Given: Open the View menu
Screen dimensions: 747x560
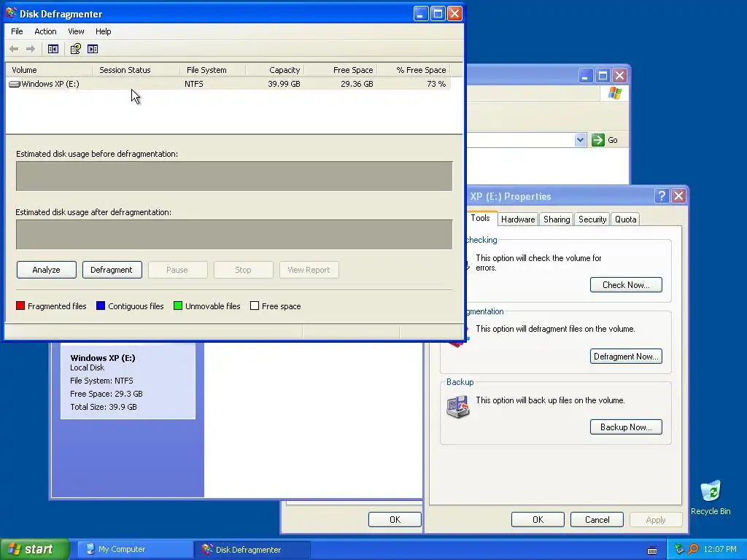Looking at the screenshot, I should click(x=76, y=31).
